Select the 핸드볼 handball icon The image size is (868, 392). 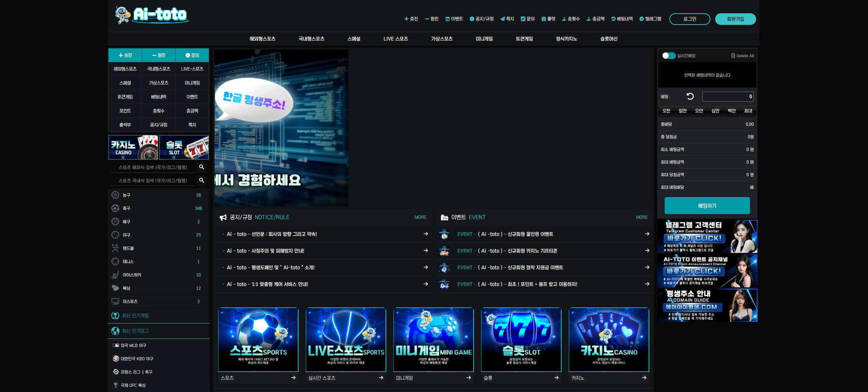tap(115, 248)
